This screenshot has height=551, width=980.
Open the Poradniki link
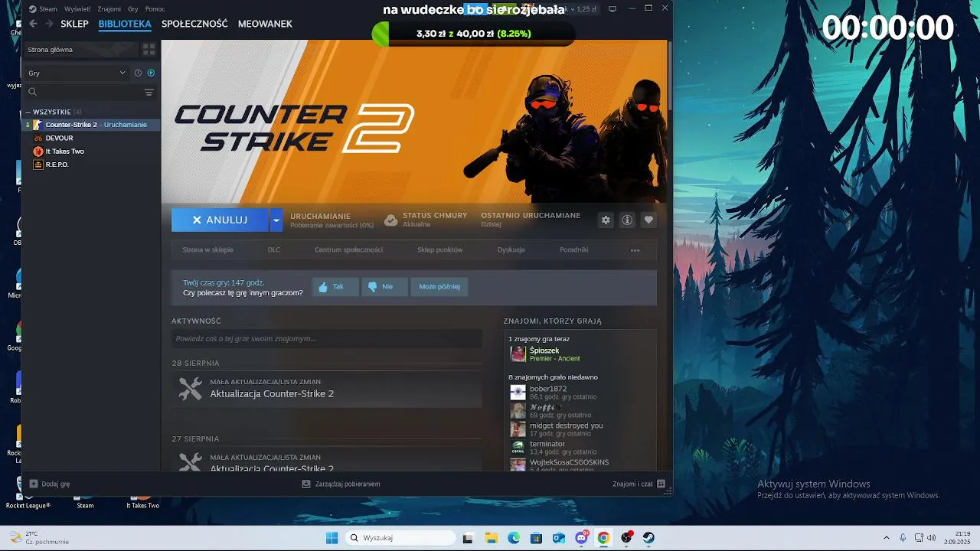(x=574, y=250)
